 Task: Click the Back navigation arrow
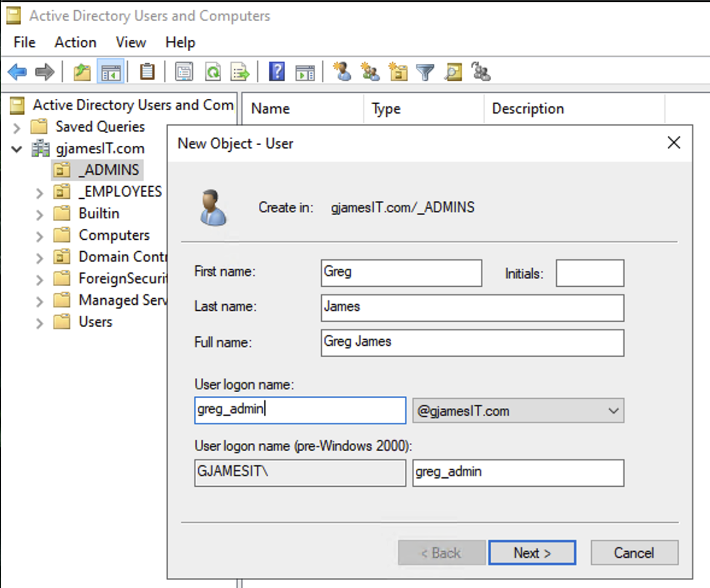(x=17, y=71)
